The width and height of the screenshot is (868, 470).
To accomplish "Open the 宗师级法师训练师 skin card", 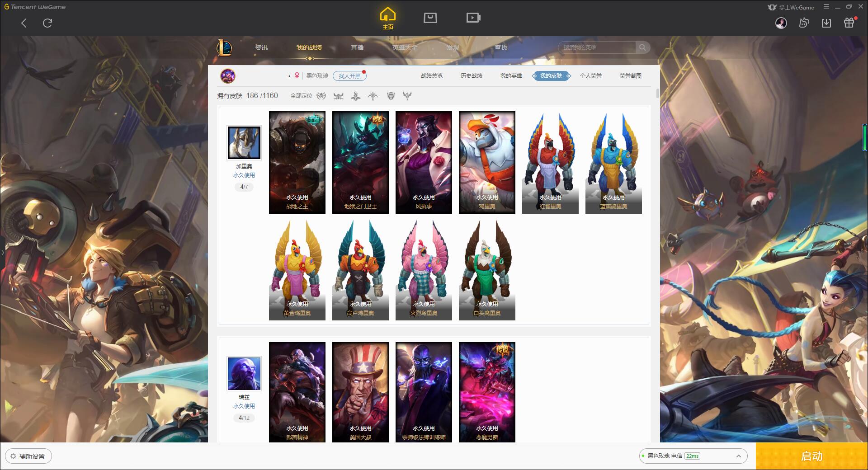I will [x=424, y=392].
